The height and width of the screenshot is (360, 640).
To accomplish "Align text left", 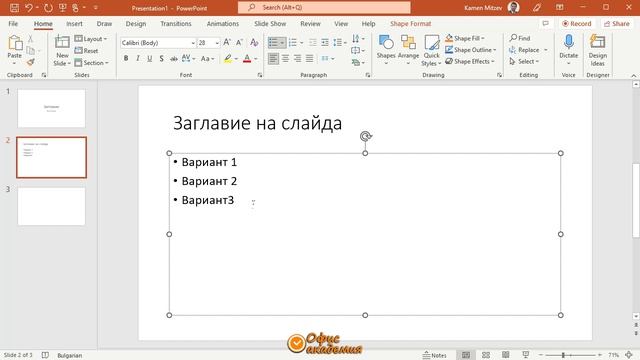I will [273, 59].
